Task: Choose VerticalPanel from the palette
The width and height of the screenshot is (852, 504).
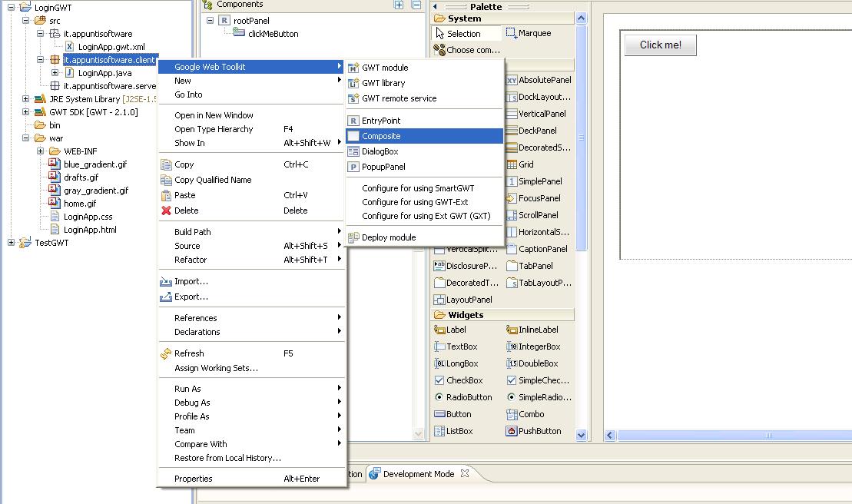Action: click(x=536, y=114)
